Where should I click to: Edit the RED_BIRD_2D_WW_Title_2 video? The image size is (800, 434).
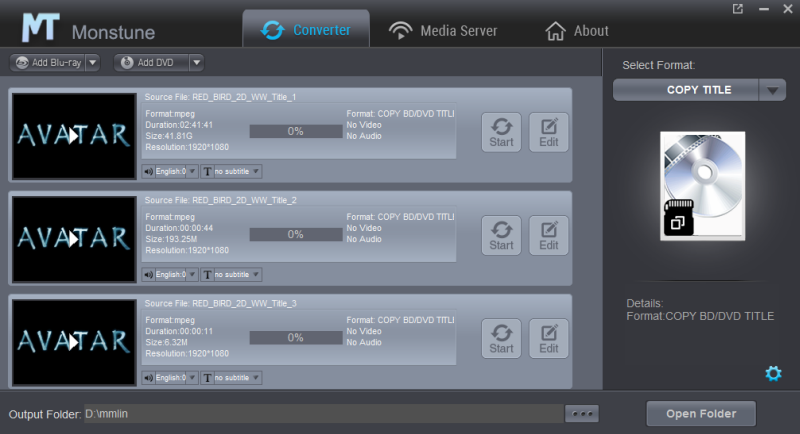point(548,234)
